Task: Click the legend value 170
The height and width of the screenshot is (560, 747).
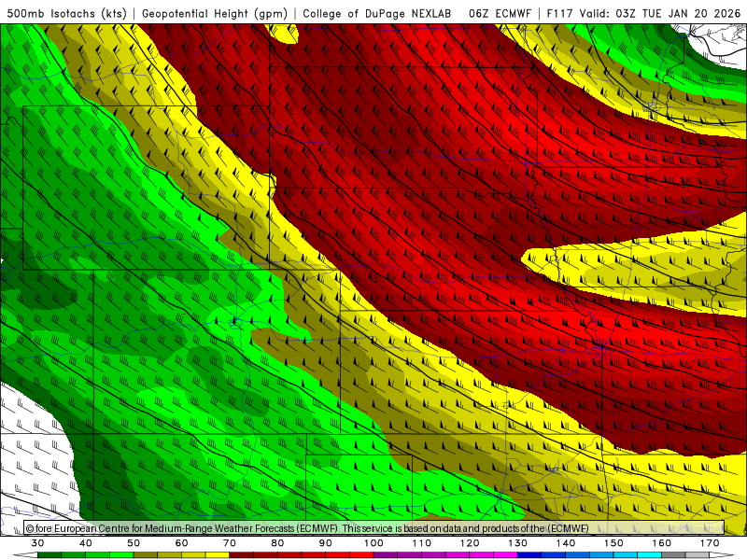Action: (x=710, y=543)
